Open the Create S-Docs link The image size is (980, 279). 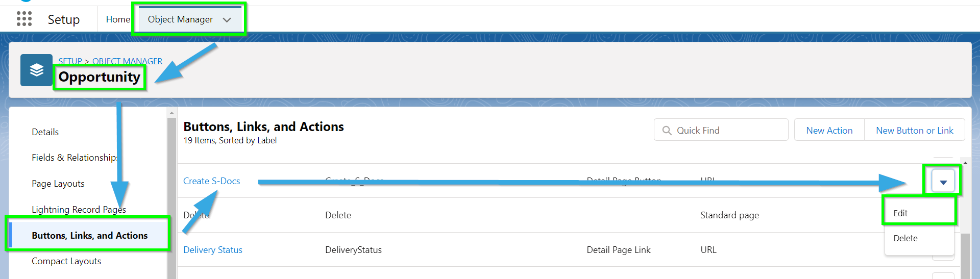tap(211, 181)
